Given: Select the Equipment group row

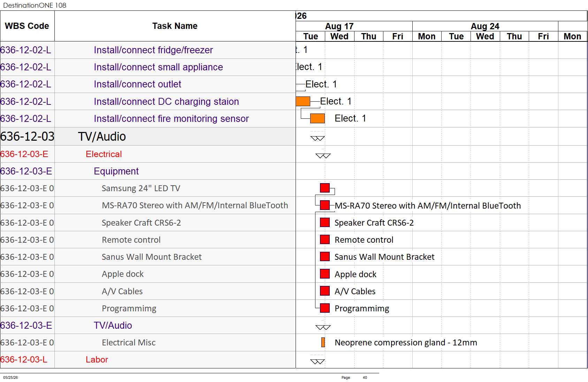Looking at the screenshot, I should (116, 171).
